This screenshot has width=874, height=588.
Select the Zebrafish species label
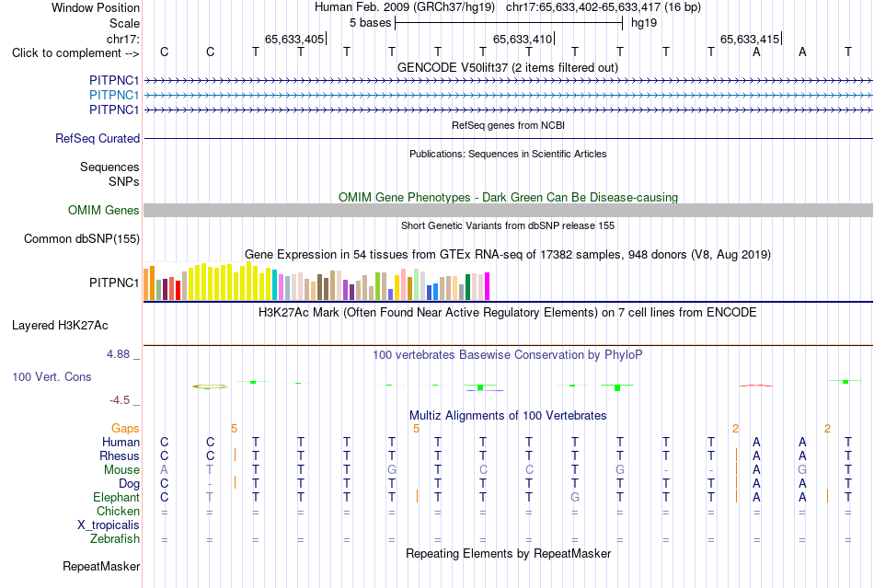click(115, 538)
